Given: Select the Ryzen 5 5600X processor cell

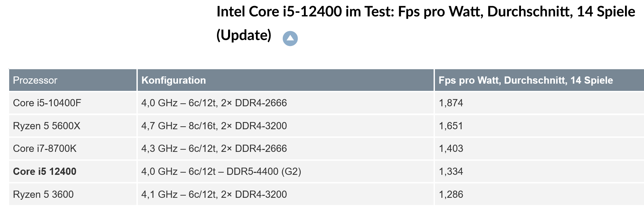Looking at the screenshot, I should (x=73, y=126).
